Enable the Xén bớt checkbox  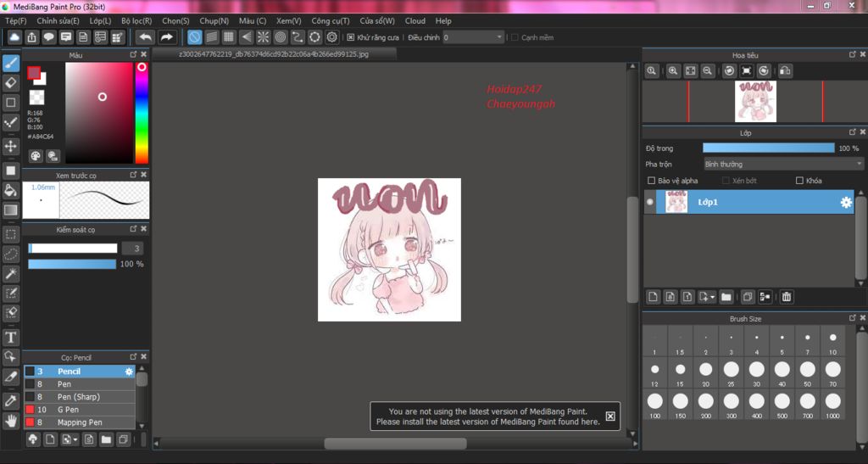[x=726, y=181]
